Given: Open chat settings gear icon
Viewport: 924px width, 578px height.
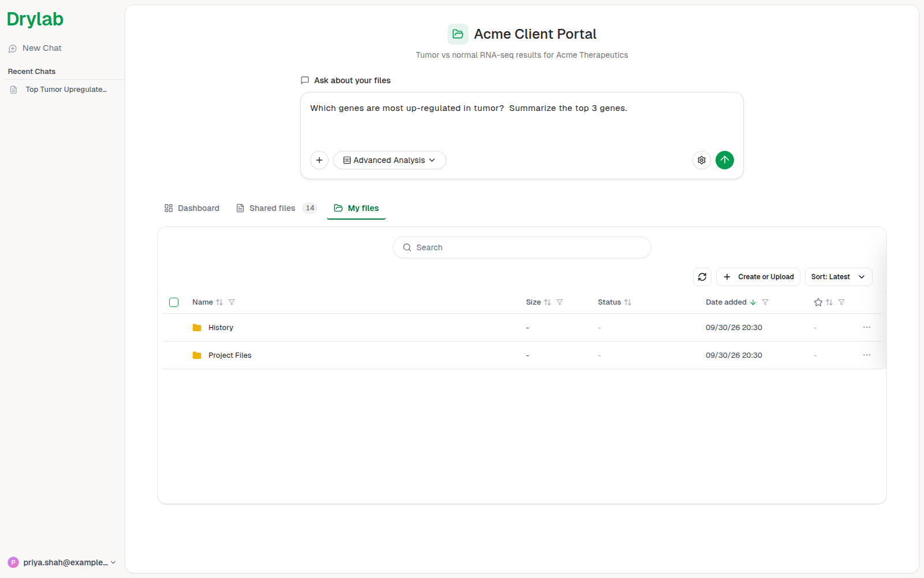Looking at the screenshot, I should pos(702,160).
